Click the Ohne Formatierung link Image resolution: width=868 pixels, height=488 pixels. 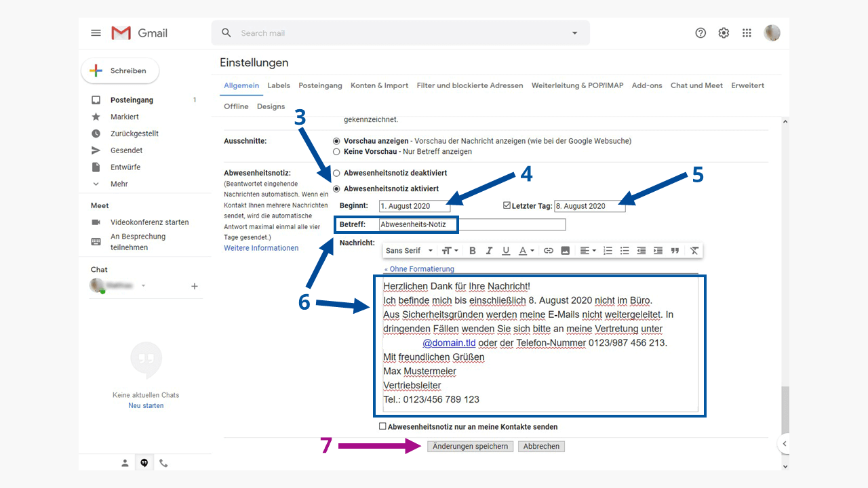[x=419, y=269]
